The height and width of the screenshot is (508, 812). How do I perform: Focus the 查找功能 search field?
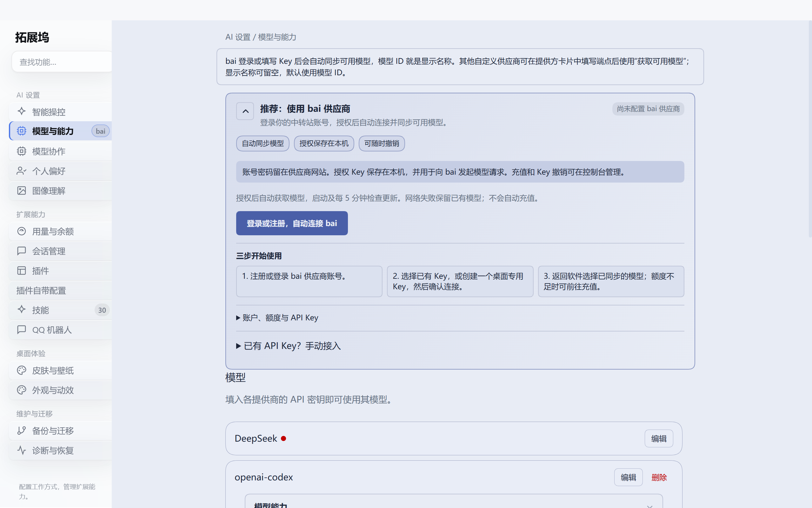(62, 62)
